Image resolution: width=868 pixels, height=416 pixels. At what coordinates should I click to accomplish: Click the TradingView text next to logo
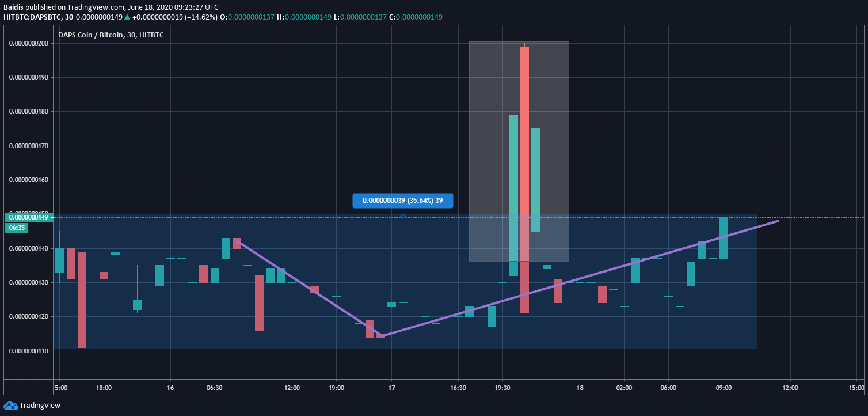click(40, 406)
